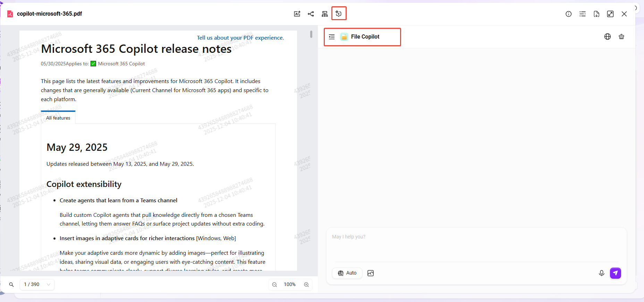Clear the chat with the broom icon
Image resolution: width=644 pixels, height=302 pixels.
(x=621, y=37)
